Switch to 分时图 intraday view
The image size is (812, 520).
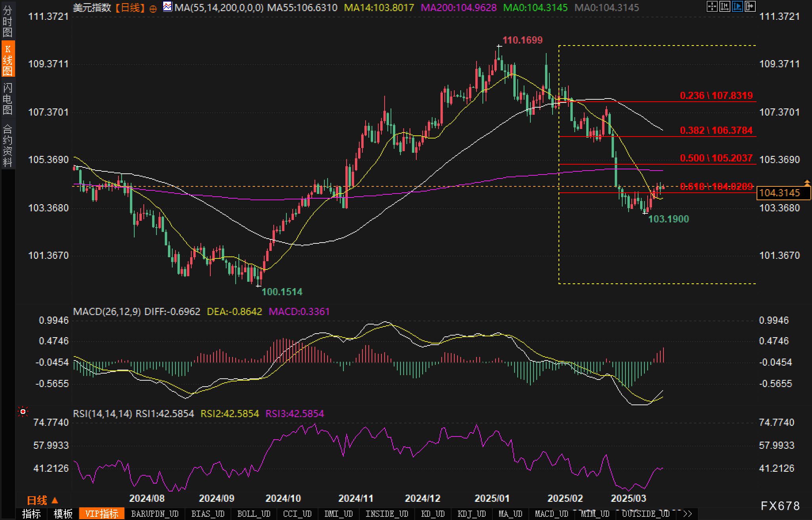pos(8,21)
